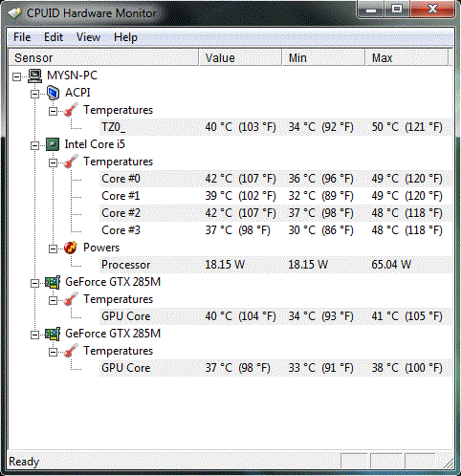Click the 33 °C (91 °F) GPU min value
The image size is (461, 476).
pyautogui.click(x=320, y=368)
